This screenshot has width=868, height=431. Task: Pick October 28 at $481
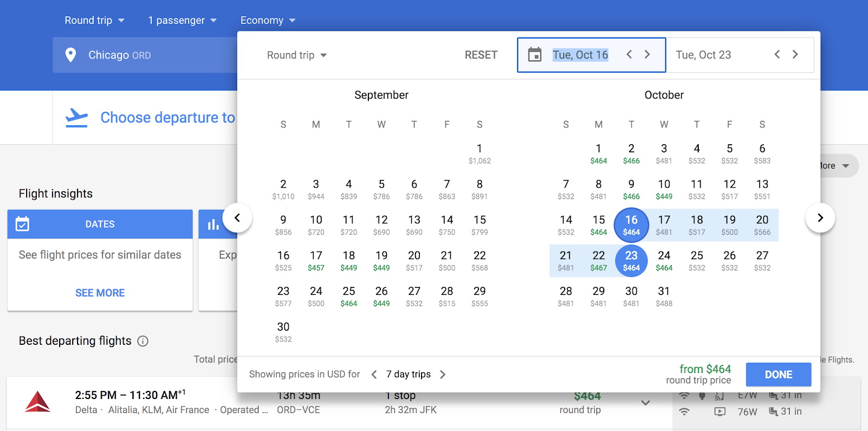point(566,297)
